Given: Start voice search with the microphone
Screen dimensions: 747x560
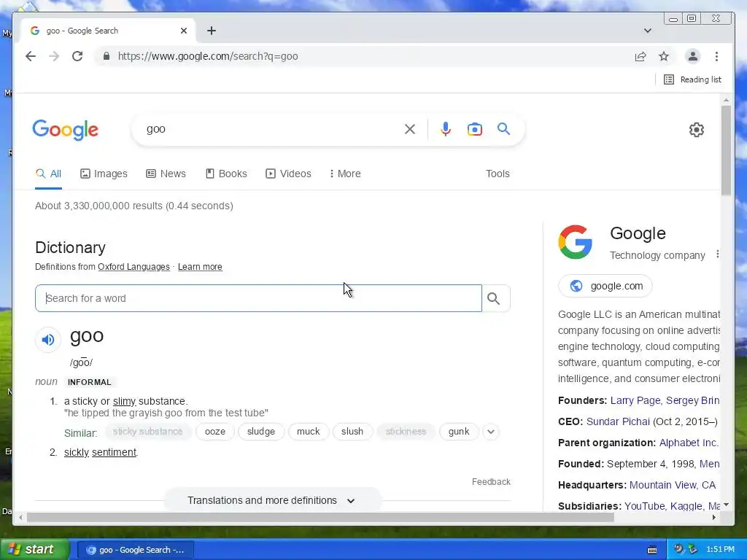Looking at the screenshot, I should pyautogui.click(x=446, y=129).
